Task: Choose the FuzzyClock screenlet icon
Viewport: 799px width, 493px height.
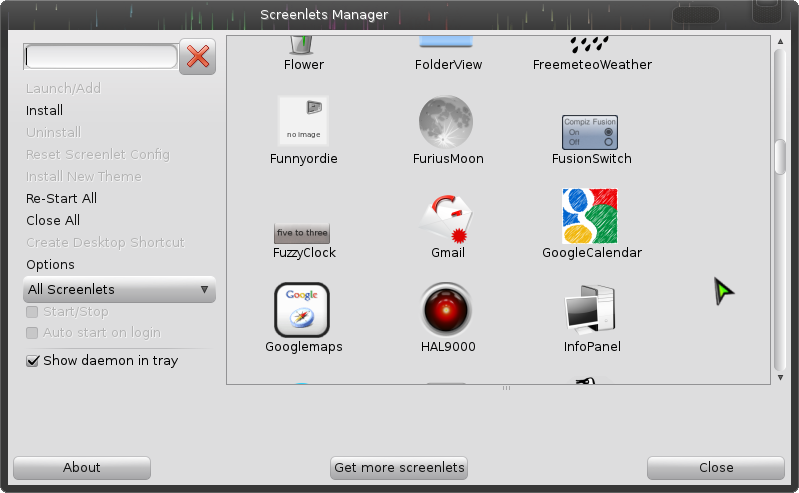Action: 302,233
